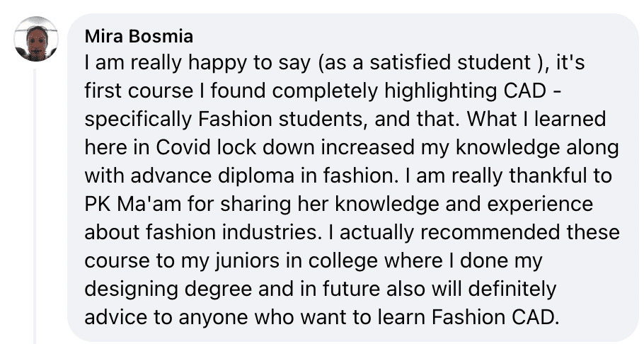Click the name "PK Ma'am" in comment
This screenshot has height=344, width=644.
click(130, 205)
